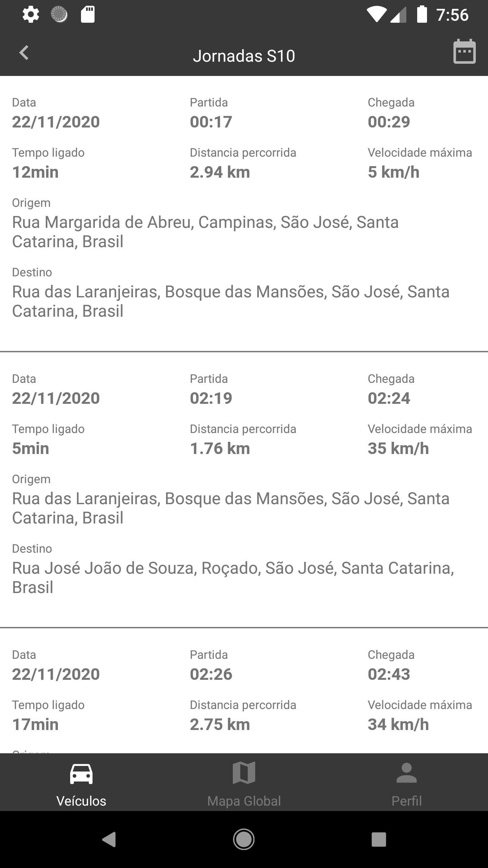
Task: Tap the 35 km/h maximum speed value
Action: point(398,449)
